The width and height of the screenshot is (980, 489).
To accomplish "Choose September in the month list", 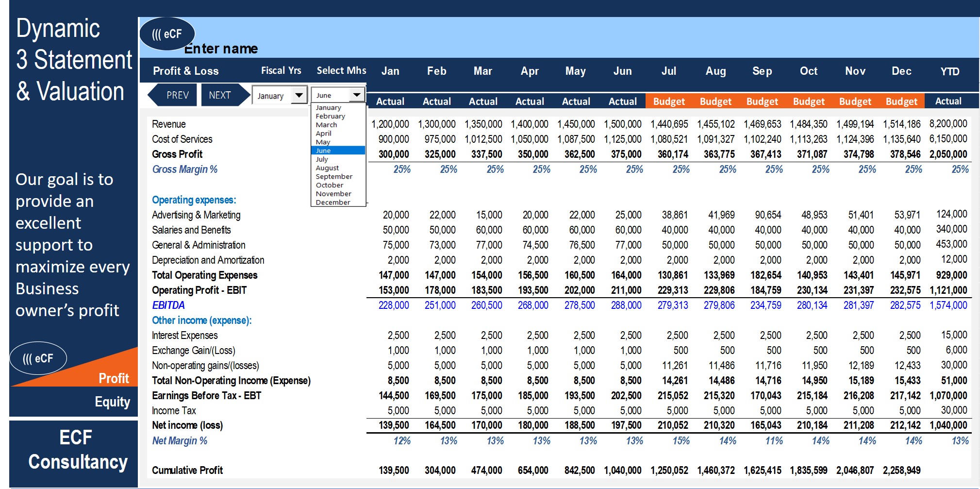I will 334,177.
